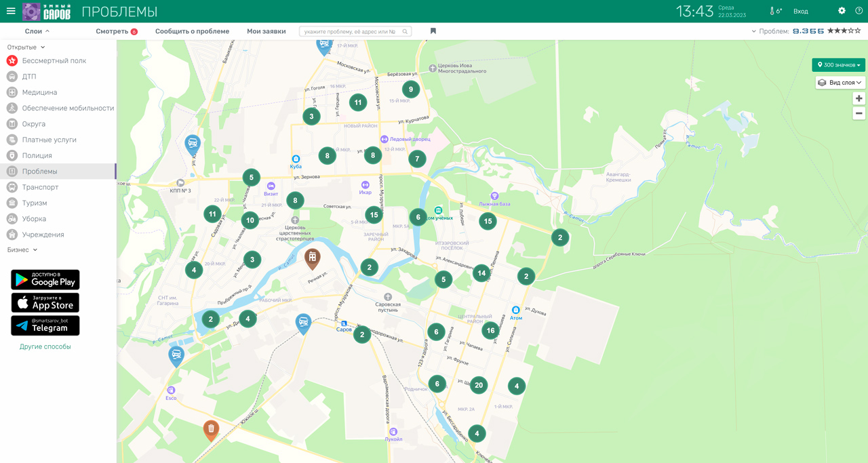Click the magnifier search icon
Screen dimensions: 868x463
pos(405,32)
